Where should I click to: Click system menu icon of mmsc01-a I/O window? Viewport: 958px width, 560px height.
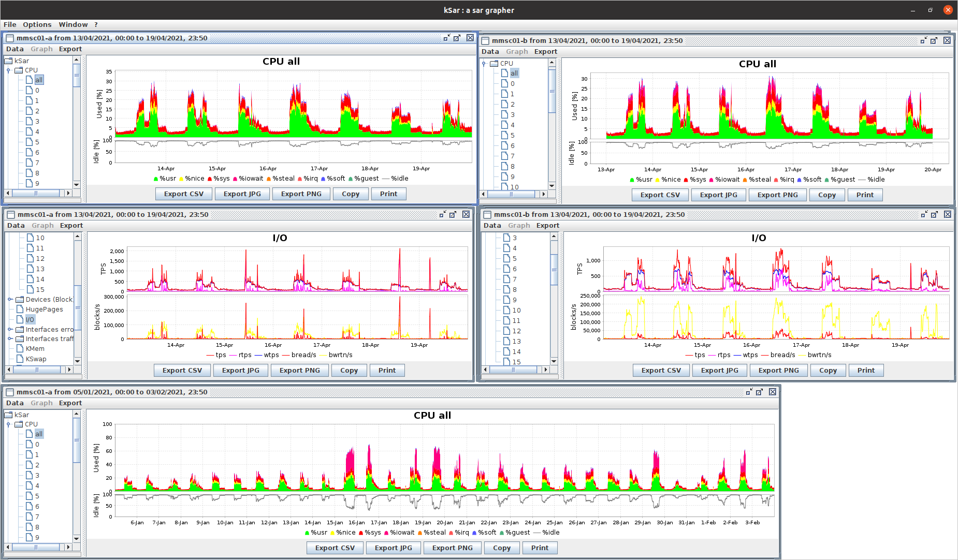(x=11, y=214)
